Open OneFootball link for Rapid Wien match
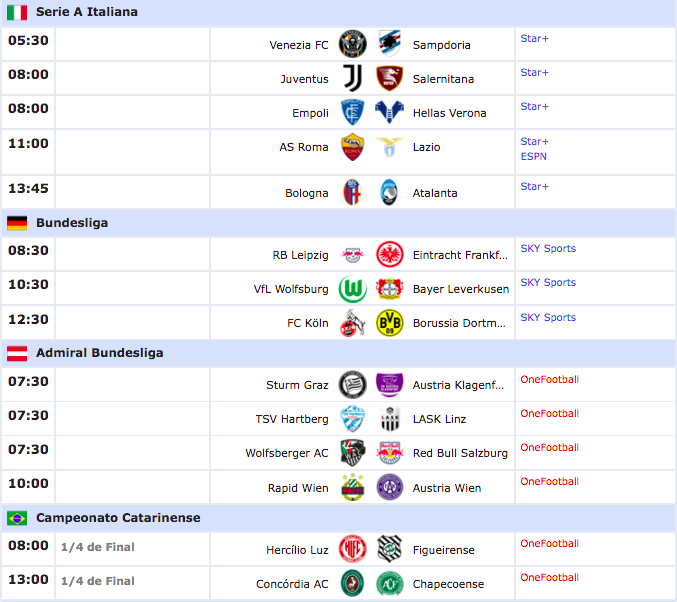 [549, 481]
